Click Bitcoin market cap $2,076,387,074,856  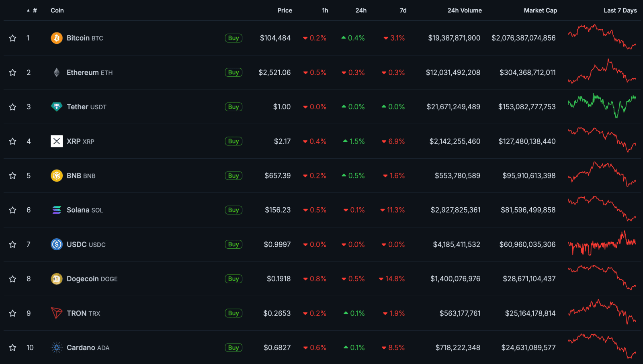click(524, 38)
